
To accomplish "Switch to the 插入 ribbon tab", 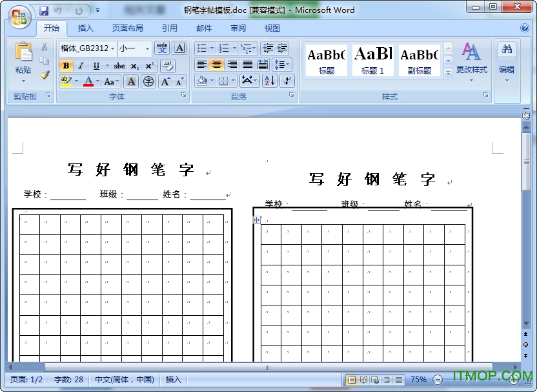I will (86, 28).
